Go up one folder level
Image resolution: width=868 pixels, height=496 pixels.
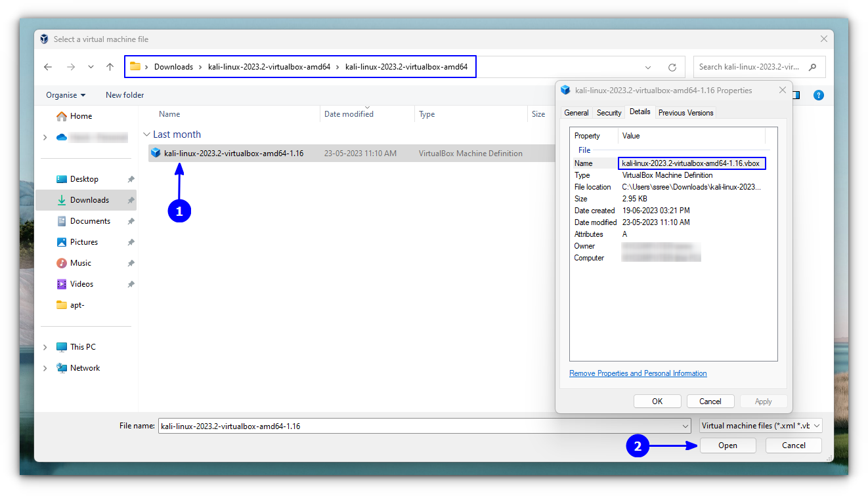[110, 67]
